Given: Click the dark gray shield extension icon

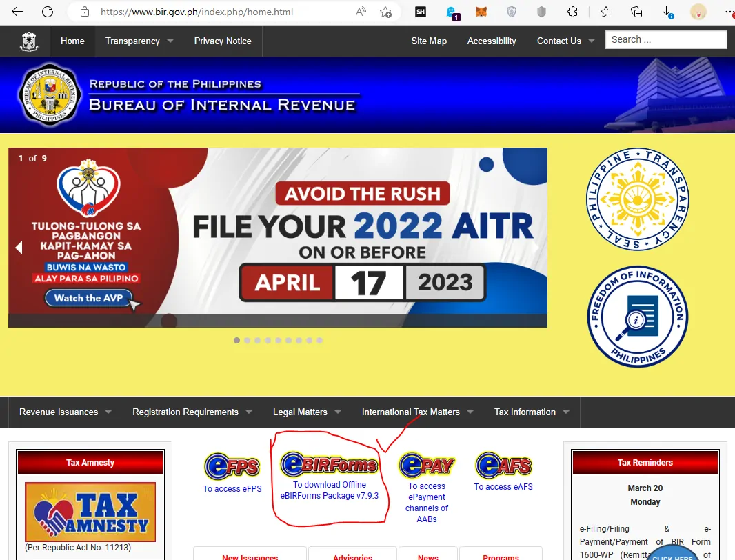Looking at the screenshot, I should pyautogui.click(x=541, y=12).
